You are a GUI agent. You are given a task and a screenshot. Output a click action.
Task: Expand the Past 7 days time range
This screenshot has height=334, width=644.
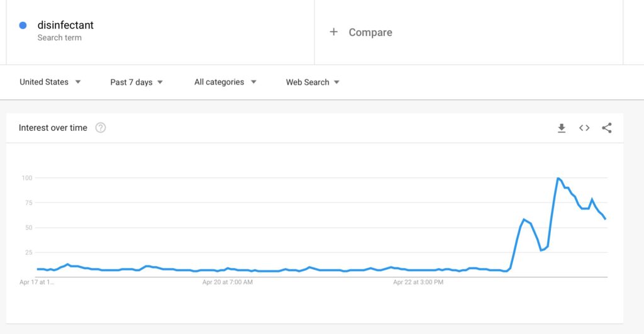[x=136, y=82]
